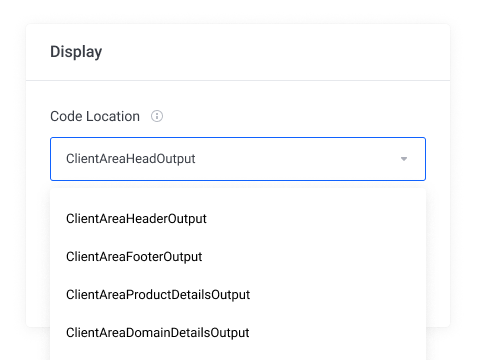
Task: Select ClientAreaDomainDetailsOutput in the dropdown
Action: click(238, 333)
